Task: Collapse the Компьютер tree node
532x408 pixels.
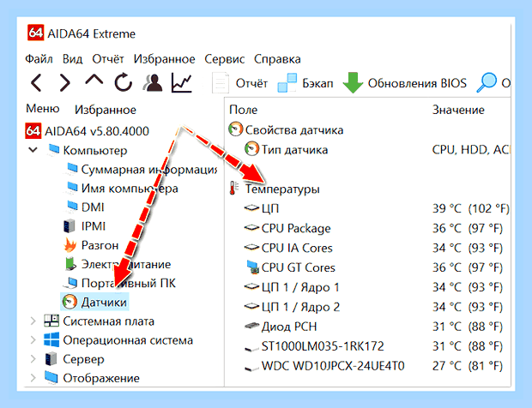Action: click(x=33, y=150)
